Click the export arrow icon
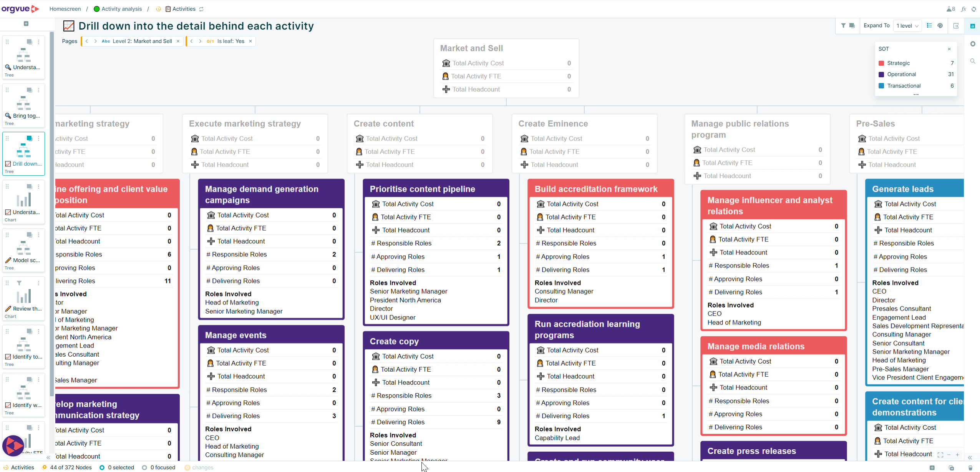 956,26
